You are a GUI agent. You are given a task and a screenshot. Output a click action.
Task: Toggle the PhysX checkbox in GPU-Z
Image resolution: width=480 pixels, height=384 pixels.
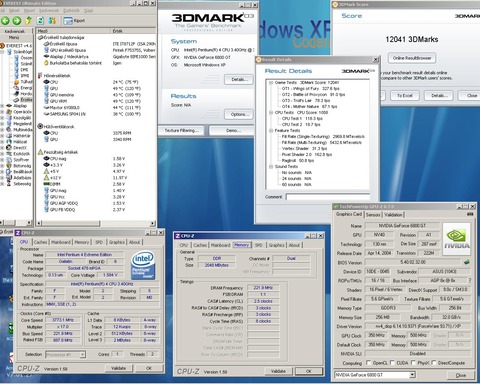[x=414, y=362]
